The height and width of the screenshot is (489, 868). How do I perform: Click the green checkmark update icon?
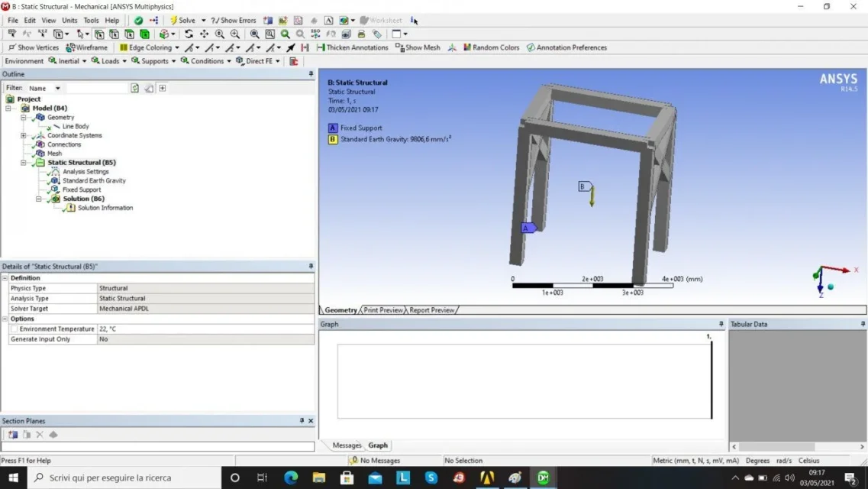(x=138, y=21)
